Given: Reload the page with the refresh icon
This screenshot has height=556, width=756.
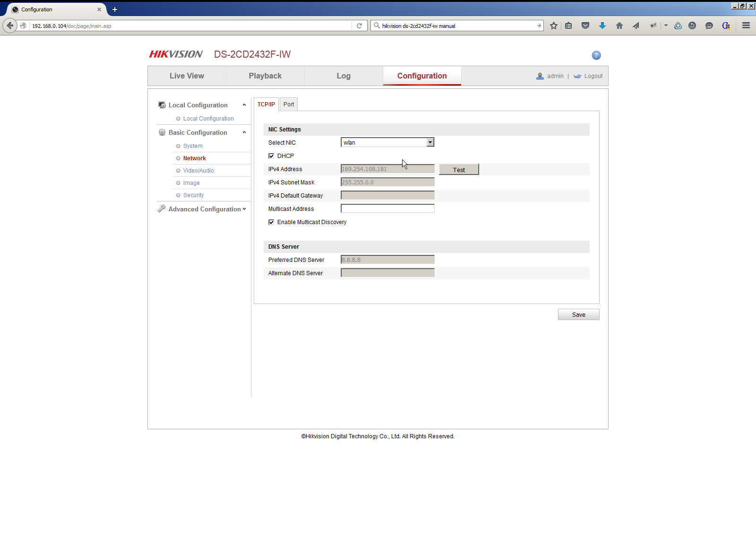Looking at the screenshot, I should pos(359,26).
